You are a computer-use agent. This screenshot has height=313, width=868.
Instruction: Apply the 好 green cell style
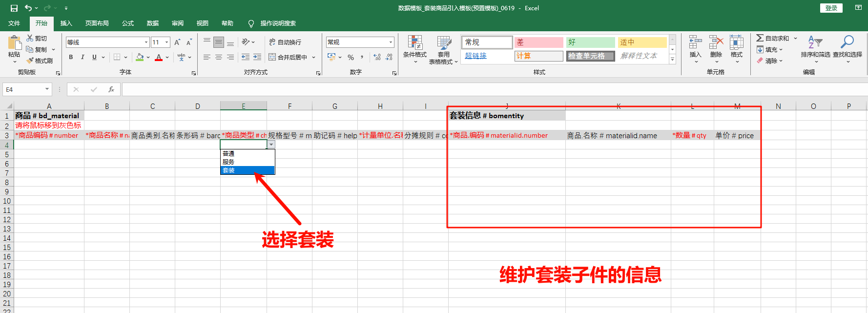(x=591, y=42)
